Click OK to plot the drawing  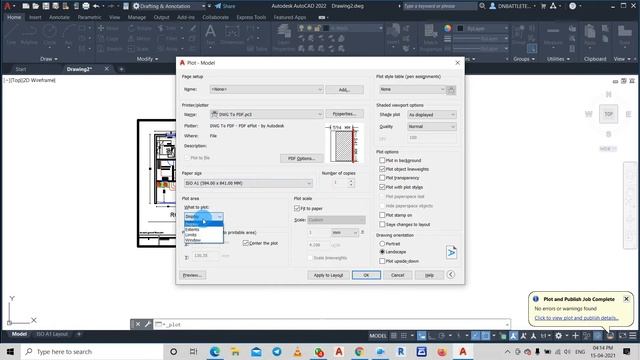coord(366,275)
